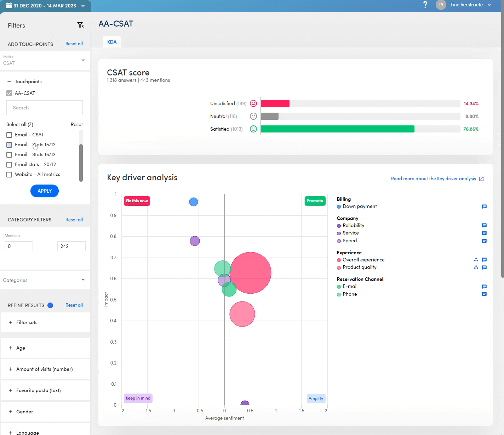Open comments icon for Product quality
The image size is (504, 435).
click(484, 267)
